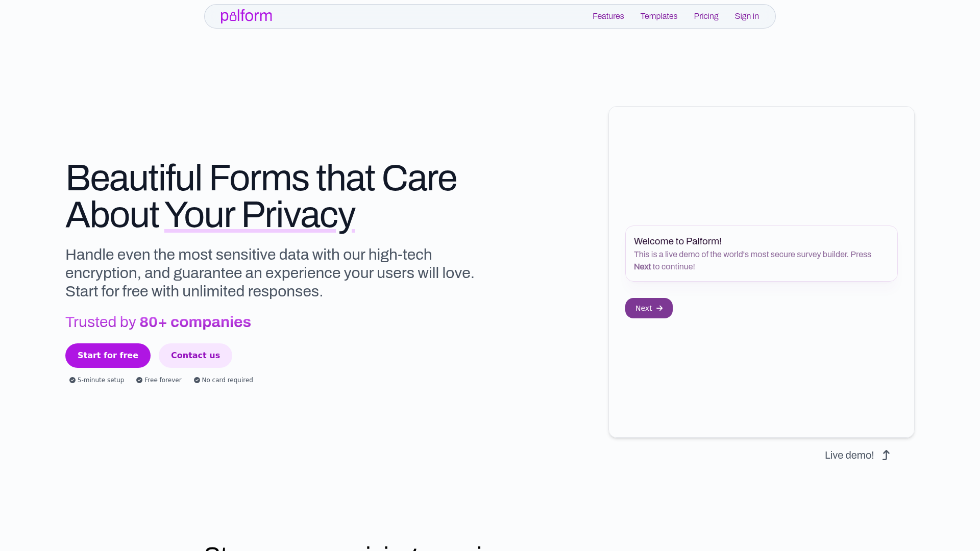The width and height of the screenshot is (980, 551).
Task: Click the "Live demo!" label
Action: (849, 455)
